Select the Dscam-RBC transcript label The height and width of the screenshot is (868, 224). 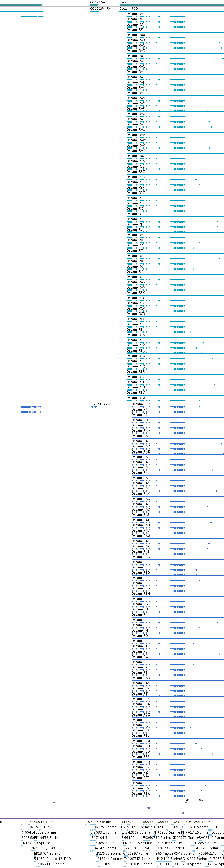(136, 171)
